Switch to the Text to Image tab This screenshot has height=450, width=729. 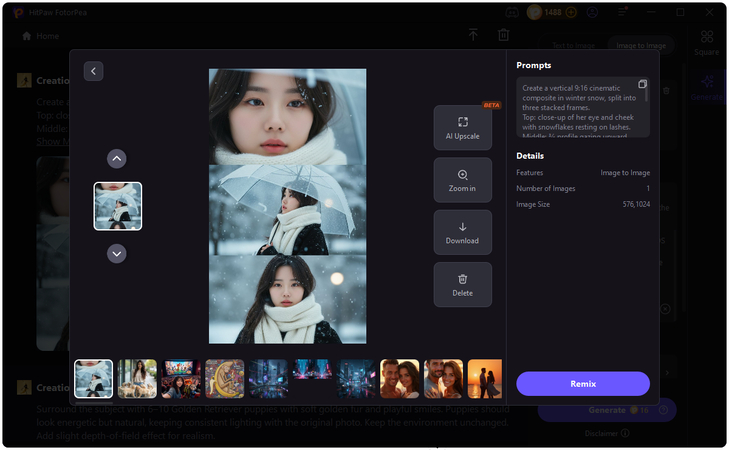coord(573,46)
